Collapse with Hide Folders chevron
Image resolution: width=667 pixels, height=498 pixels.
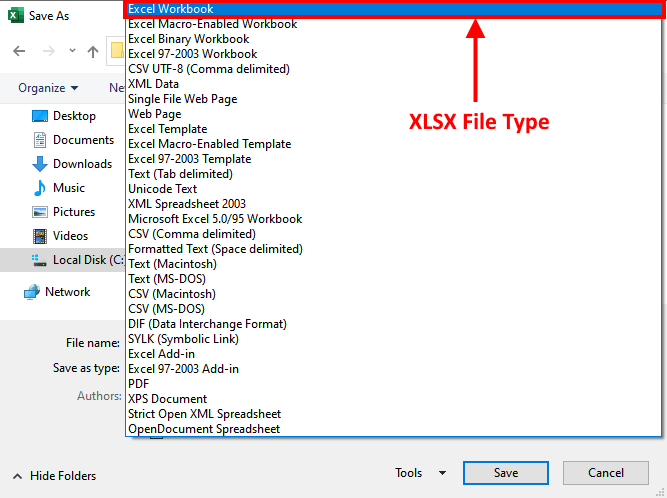point(17,476)
